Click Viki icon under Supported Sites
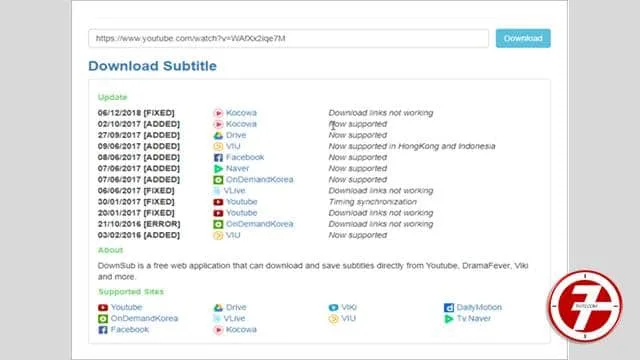This screenshot has width=640, height=360. [x=333, y=307]
